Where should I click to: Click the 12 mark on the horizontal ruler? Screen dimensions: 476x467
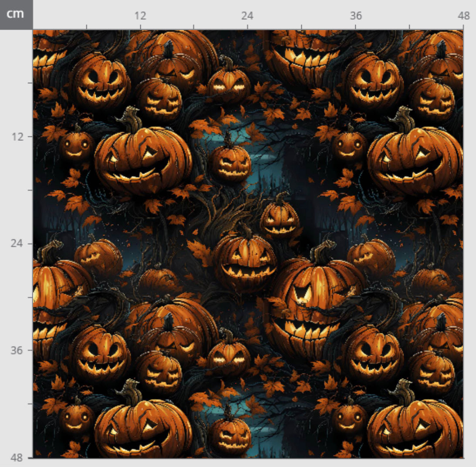pyautogui.click(x=140, y=16)
